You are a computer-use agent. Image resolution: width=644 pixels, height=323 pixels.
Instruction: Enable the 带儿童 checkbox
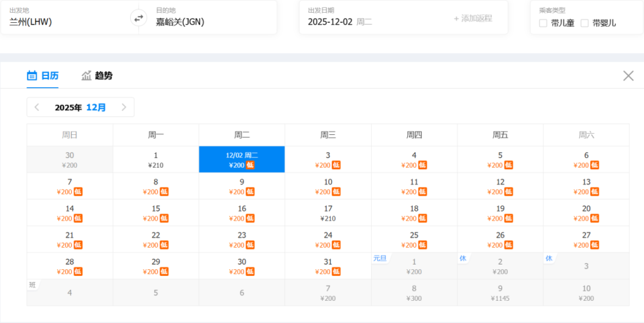click(543, 23)
